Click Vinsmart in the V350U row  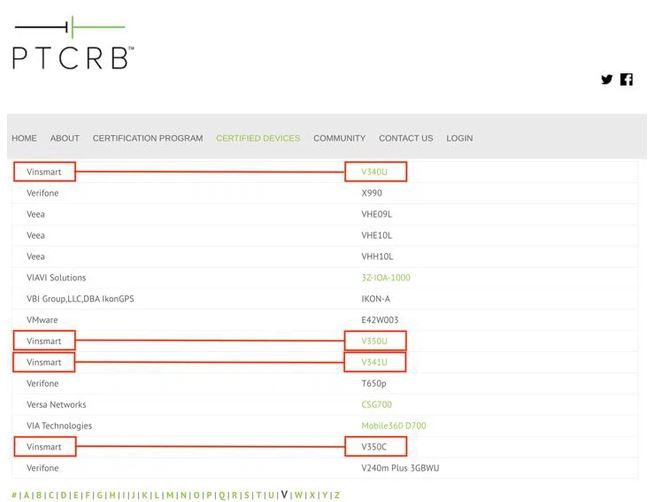44,341
